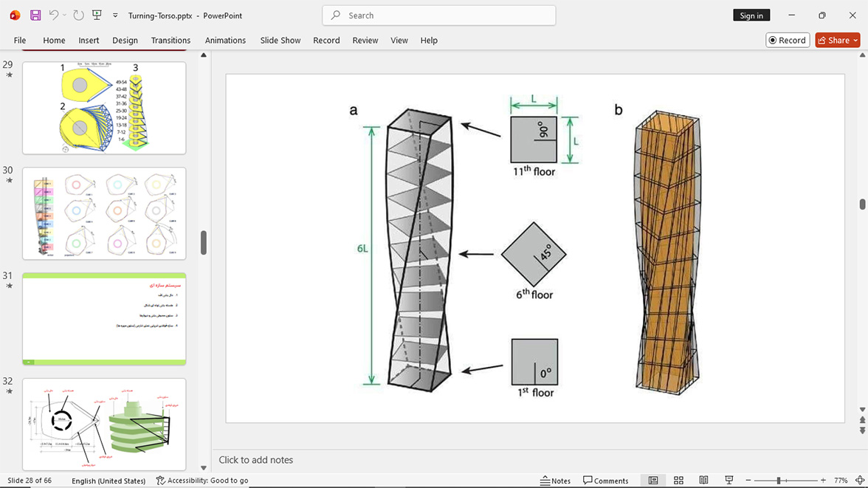Go to previous slide using double-arrow up

click(x=862, y=420)
